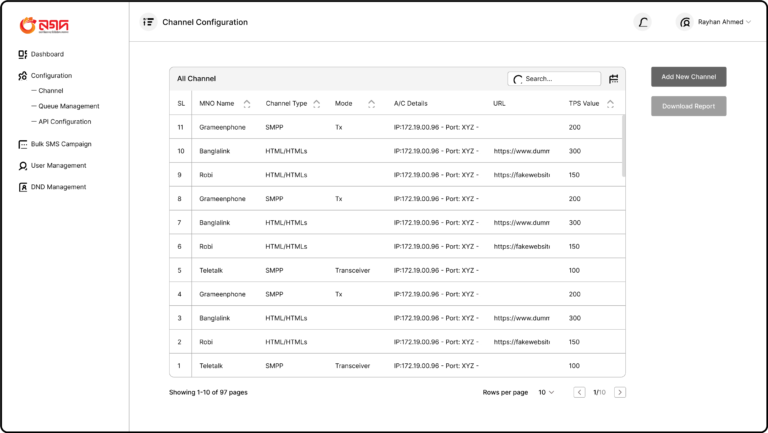Click SMPP channel type in row 4
The image size is (768, 433).
coord(274,294)
